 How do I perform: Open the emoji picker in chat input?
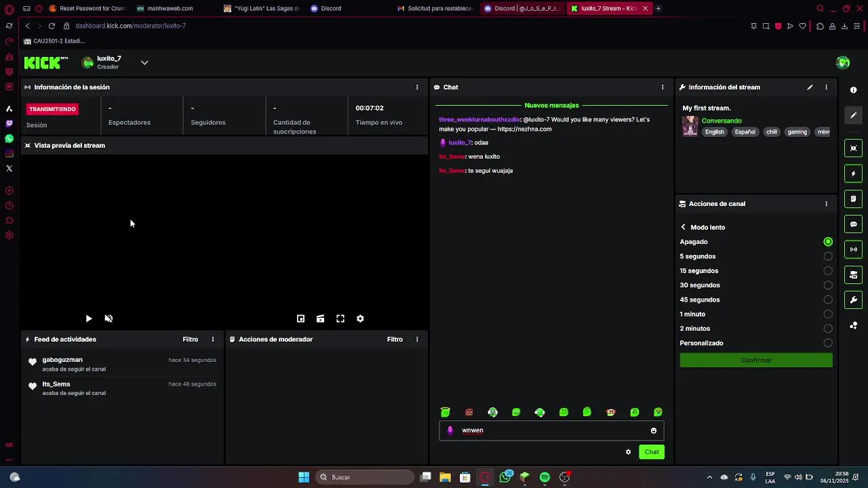654,430
